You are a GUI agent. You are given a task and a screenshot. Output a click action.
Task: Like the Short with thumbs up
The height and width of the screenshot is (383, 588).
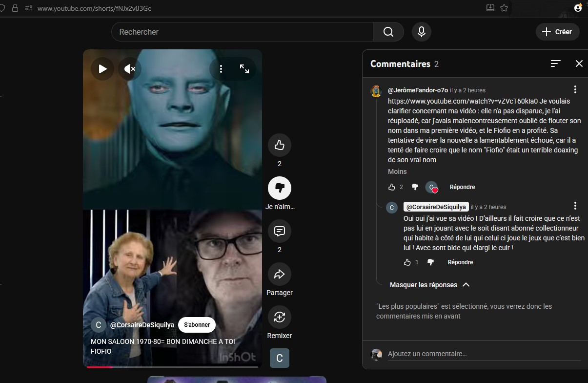click(279, 145)
